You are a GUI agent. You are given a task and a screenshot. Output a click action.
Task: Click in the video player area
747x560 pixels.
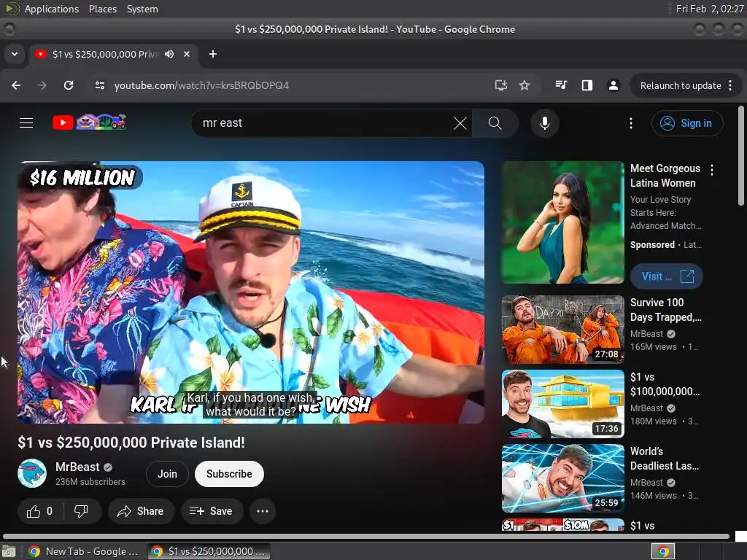coord(251,292)
